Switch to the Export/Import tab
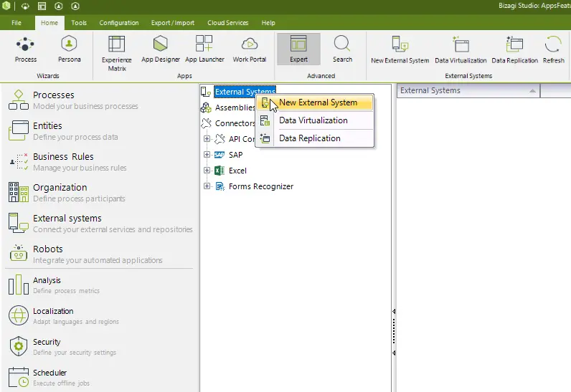The height and width of the screenshot is (392, 571). [x=173, y=22]
